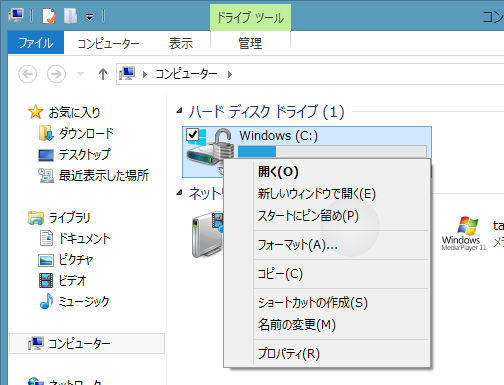Open ピクチャ library
Screen dimensions: 504x385
(76, 259)
